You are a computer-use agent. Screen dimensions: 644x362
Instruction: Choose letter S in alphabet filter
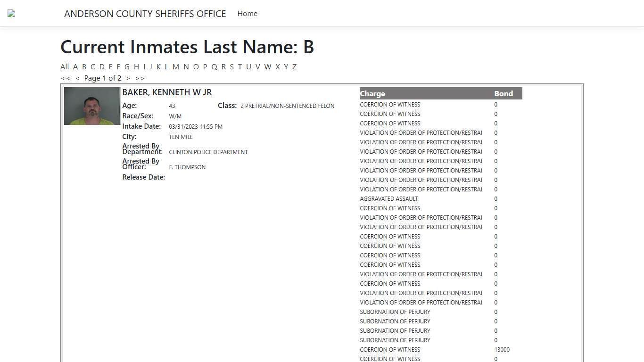(x=231, y=66)
